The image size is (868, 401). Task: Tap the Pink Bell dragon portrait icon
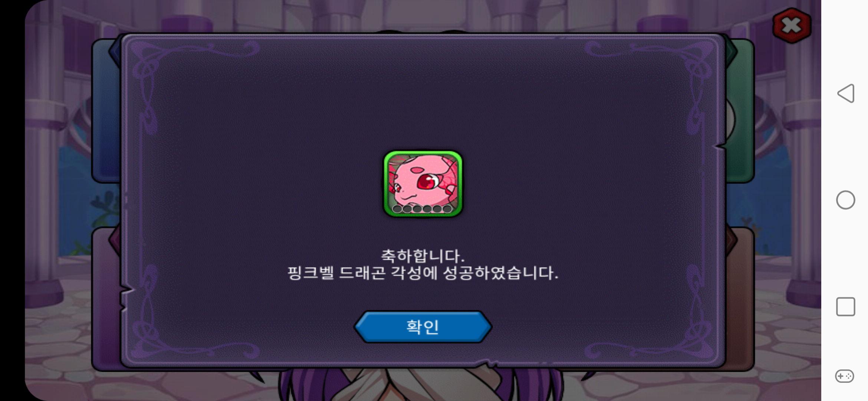(x=423, y=183)
